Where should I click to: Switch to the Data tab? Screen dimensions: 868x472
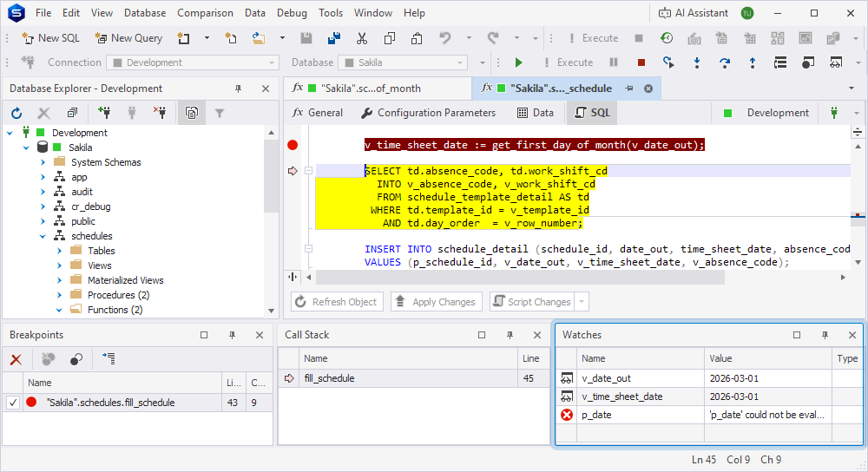click(x=536, y=113)
